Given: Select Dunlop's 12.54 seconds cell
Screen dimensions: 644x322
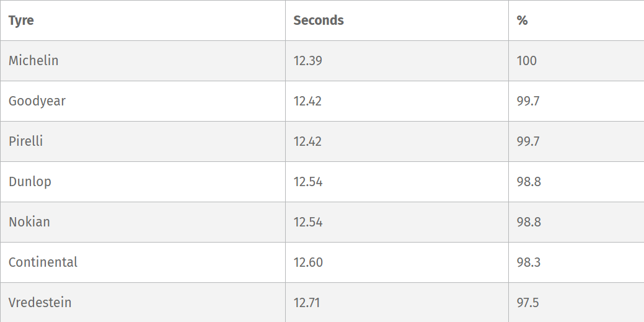Looking at the screenshot, I should coord(308,182).
